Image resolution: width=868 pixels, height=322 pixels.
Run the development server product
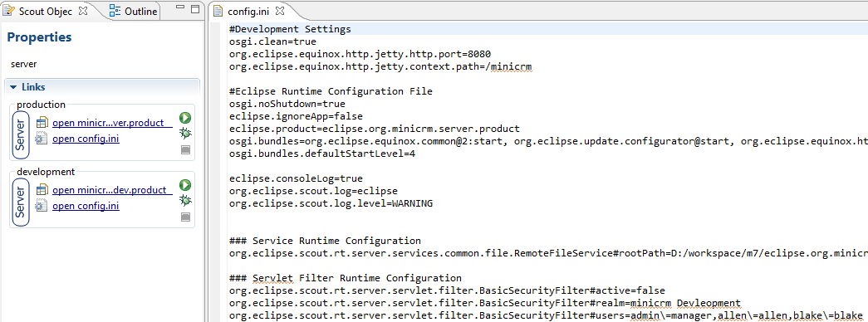(x=185, y=185)
